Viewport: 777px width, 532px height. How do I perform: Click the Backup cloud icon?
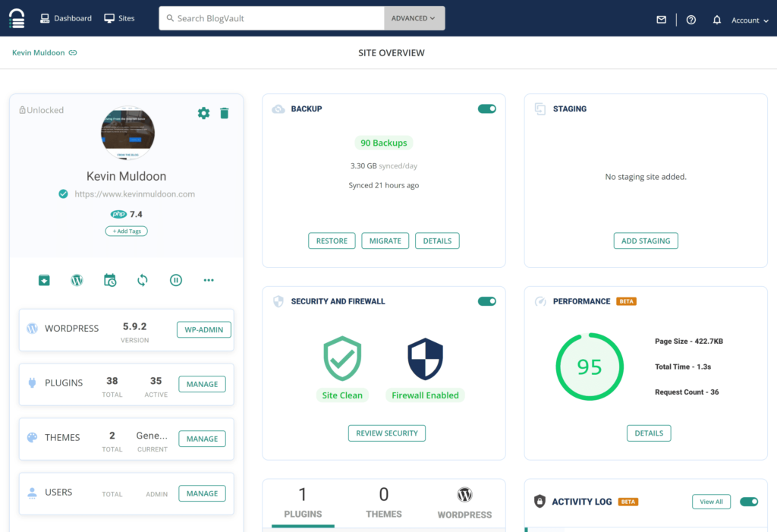coord(278,109)
